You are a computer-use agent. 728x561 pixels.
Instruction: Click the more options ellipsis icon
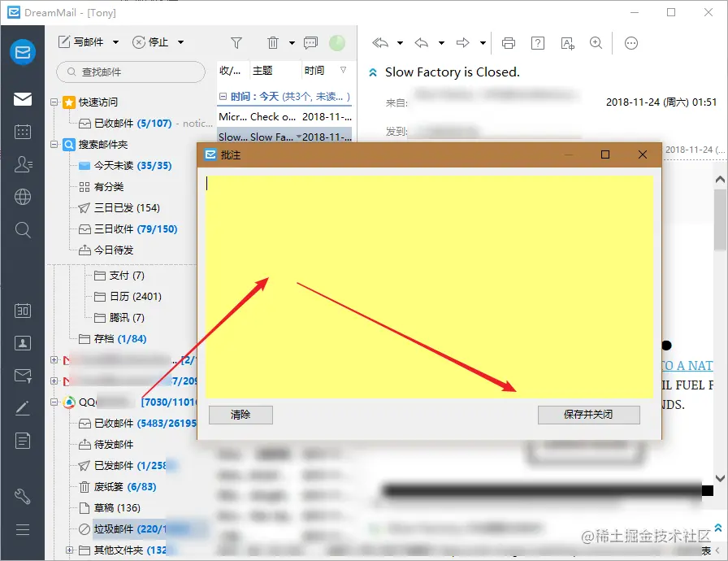(631, 43)
